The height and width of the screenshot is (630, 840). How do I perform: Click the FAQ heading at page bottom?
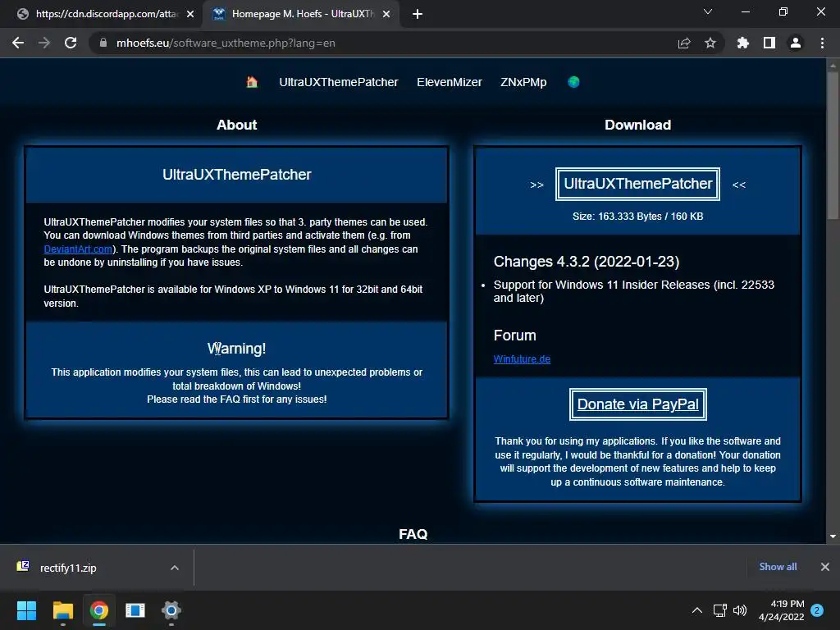[x=413, y=534]
